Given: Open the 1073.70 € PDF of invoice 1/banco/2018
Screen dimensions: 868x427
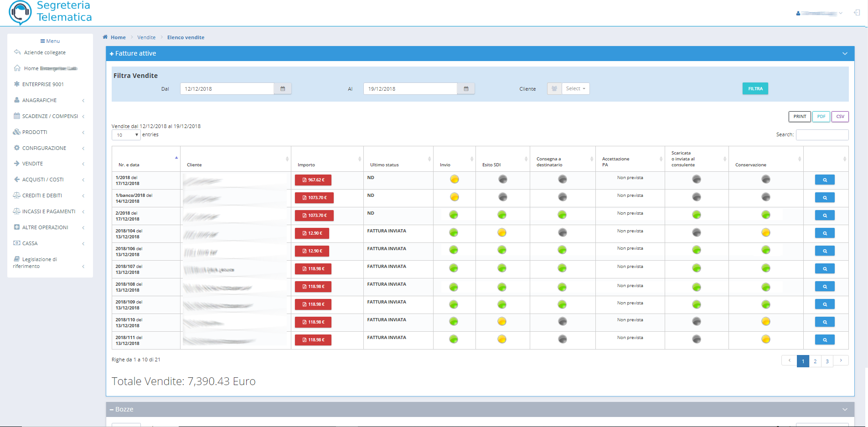Looking at the screenshot, I should tap(314, 198).
